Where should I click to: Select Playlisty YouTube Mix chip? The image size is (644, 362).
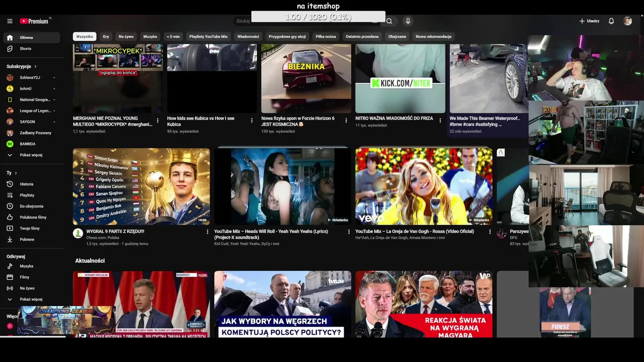click(208, 37)
